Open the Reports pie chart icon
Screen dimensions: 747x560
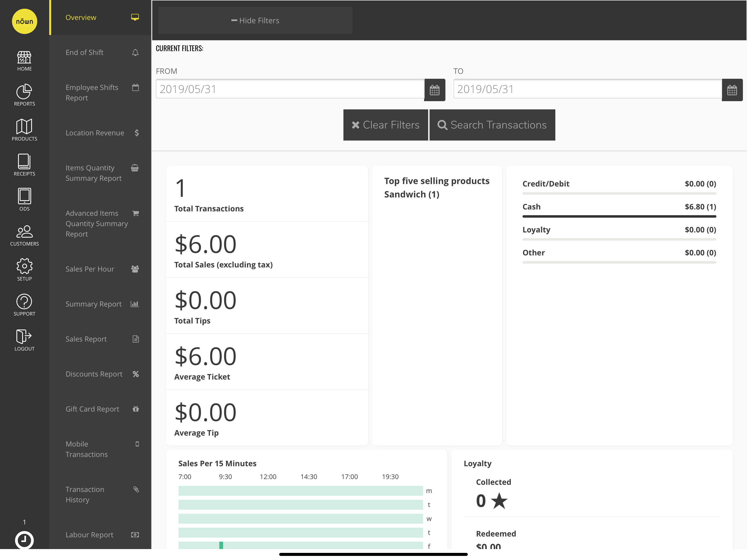[24, 92]
